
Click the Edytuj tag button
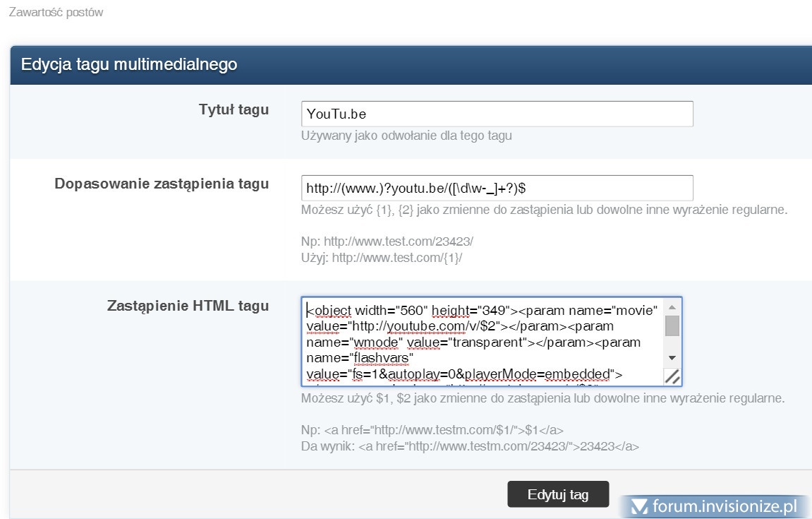[557, 494]
